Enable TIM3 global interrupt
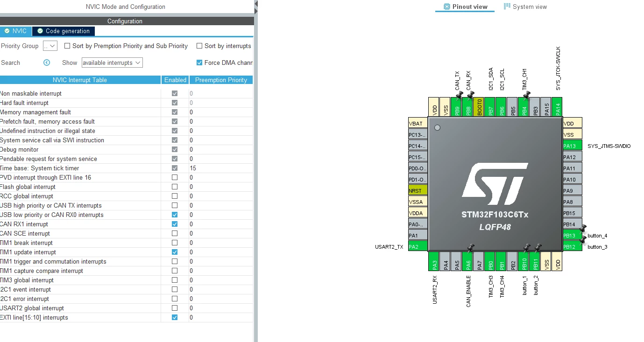Viewport: 644px width, 342px height. tap(175, 280)
